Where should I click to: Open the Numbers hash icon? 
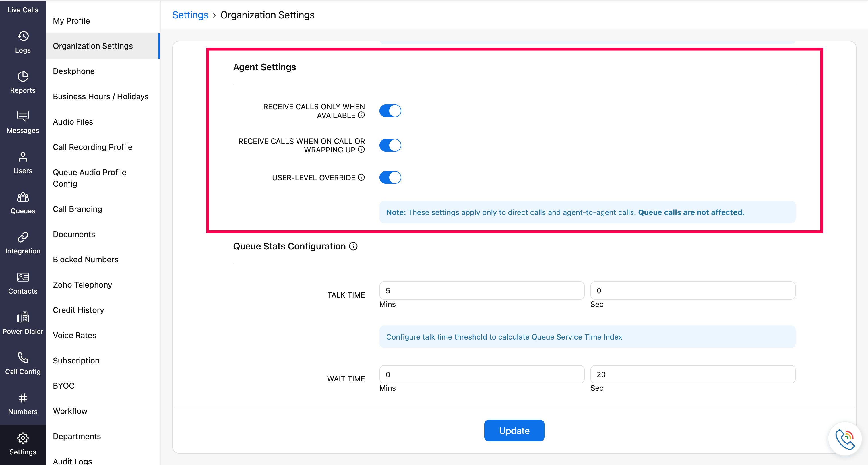[23, 398]
